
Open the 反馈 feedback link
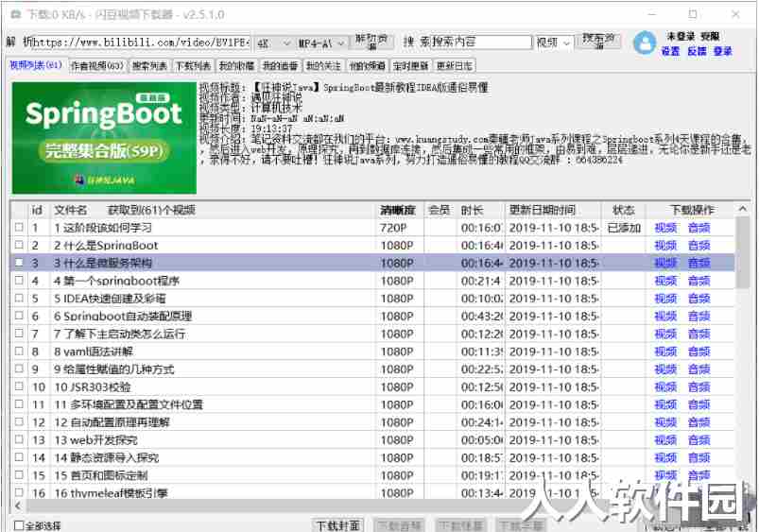697,51
